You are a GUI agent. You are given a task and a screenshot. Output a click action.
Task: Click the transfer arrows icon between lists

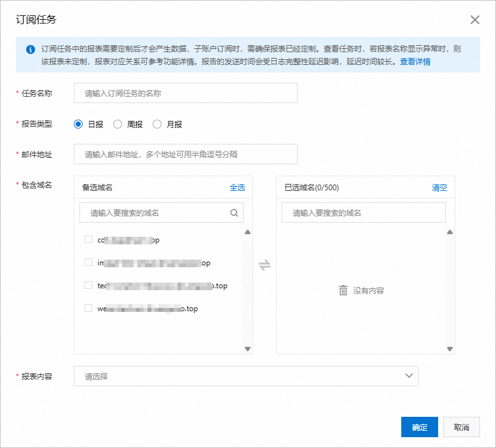(265, 265)
